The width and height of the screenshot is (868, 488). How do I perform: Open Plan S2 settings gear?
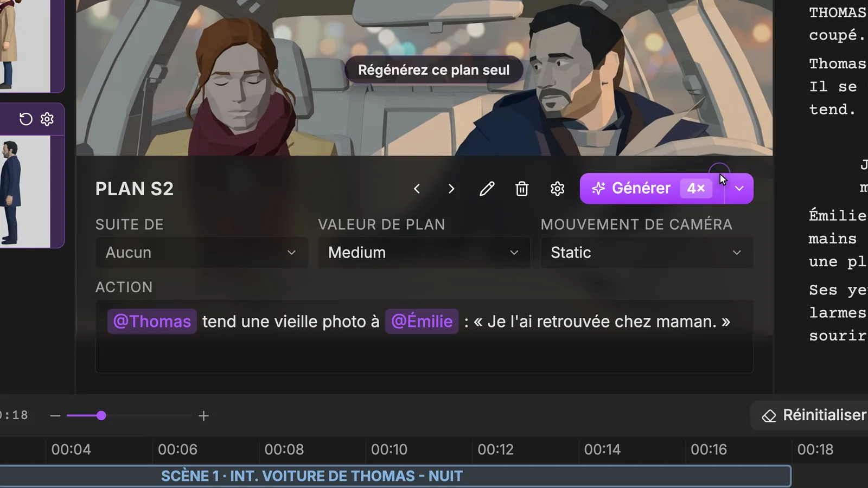click(558, 189)
